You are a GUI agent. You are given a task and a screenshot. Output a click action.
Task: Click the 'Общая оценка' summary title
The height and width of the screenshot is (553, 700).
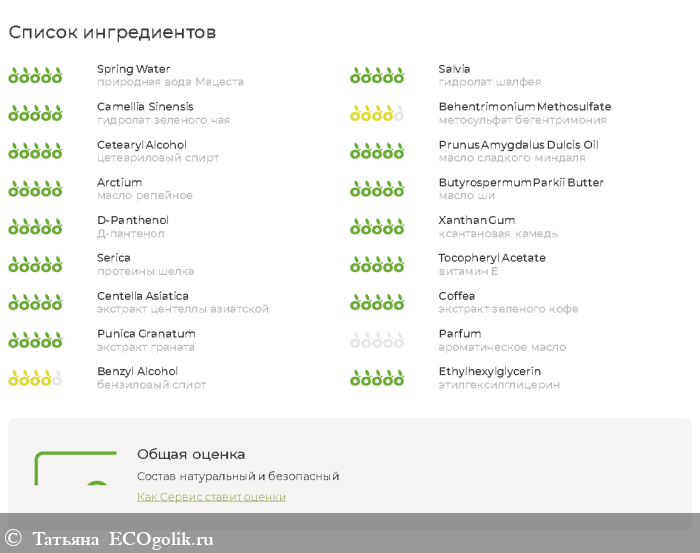click(x=191, y=454)
